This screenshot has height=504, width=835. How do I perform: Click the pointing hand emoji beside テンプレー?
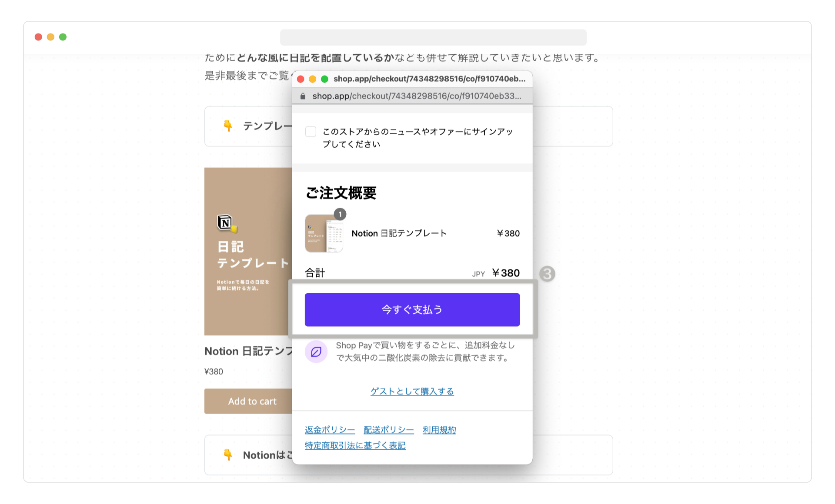pos(228,126)
